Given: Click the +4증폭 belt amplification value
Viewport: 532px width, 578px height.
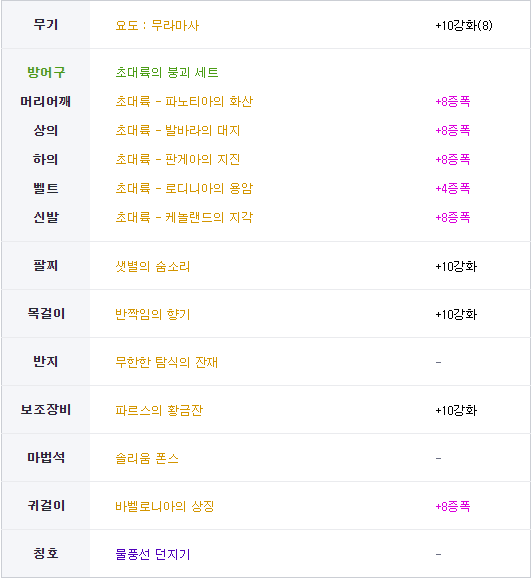Looking at the screenshot, I should pos(453,189).
